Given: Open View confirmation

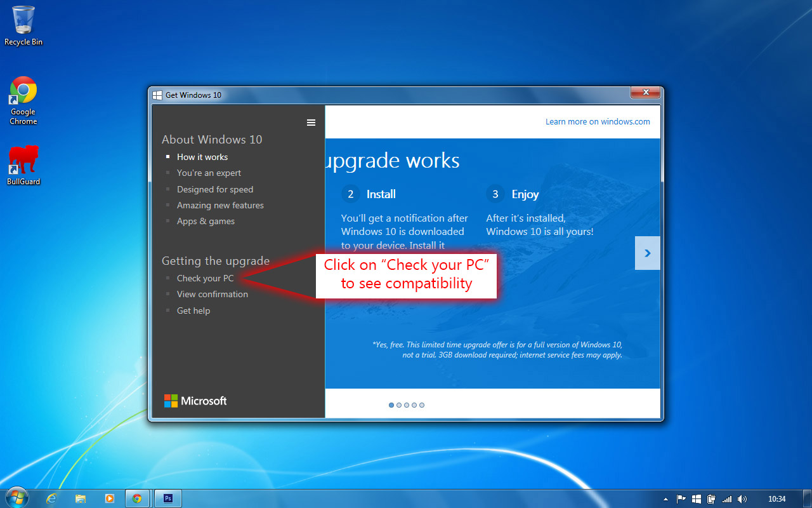Looking at the screenshot, I should pyautogui.click(x=213, y=294).
